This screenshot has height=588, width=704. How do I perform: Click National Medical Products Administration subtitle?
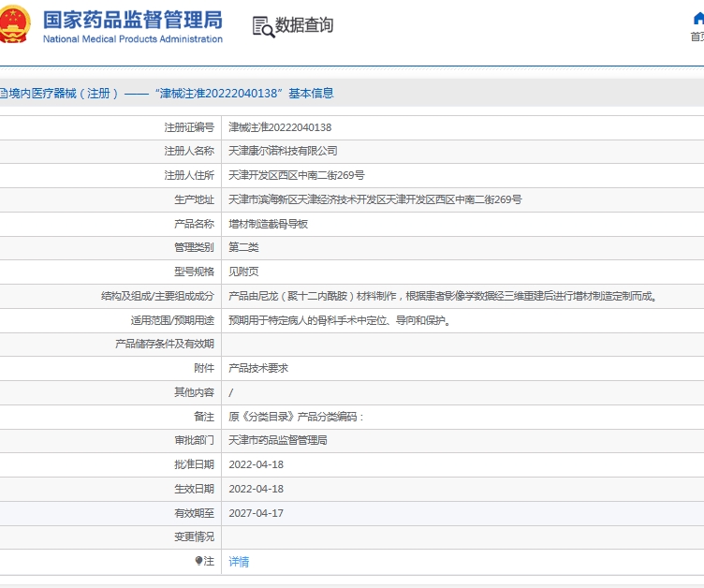(132, 39)
